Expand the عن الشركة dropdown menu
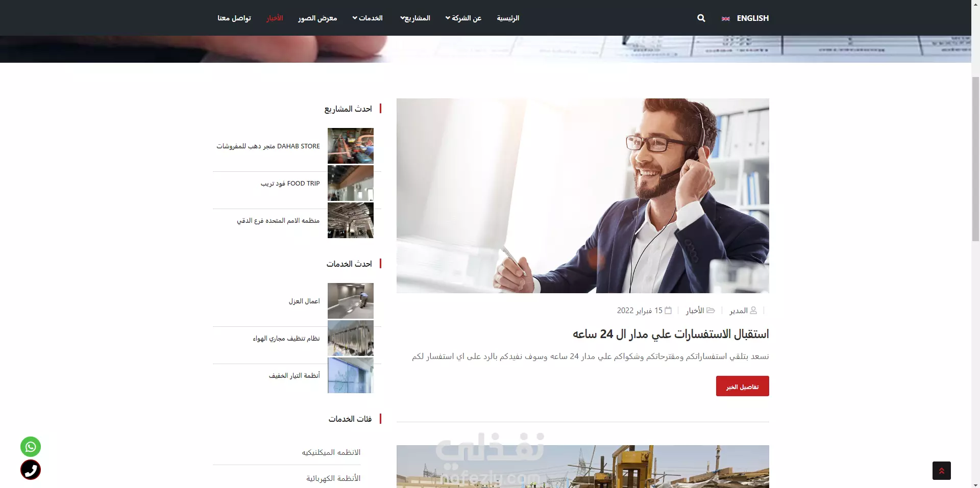This screenshot has width=980, height=488. (x=463, y=18)
